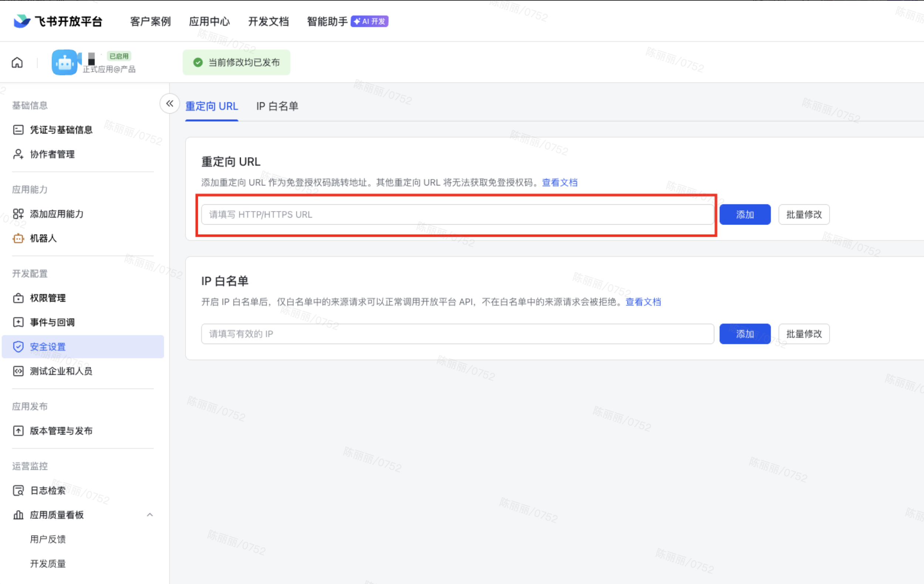Image resolution: width=924 pixels, height=584 pixels.
Task: Open 日志检索 log search
Action: tap(48, 490)
